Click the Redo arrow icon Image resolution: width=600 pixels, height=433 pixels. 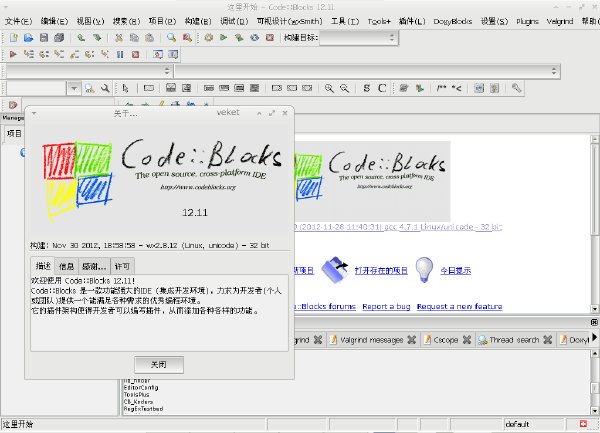click(x=97, y=37)
